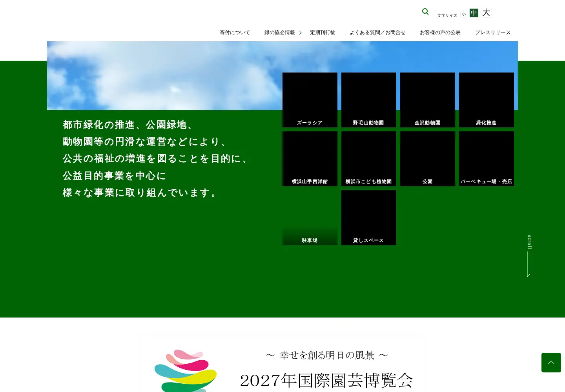Select the 金沢動物園 tile
Viewport: 565px width, 392px height.
point(428,100)
